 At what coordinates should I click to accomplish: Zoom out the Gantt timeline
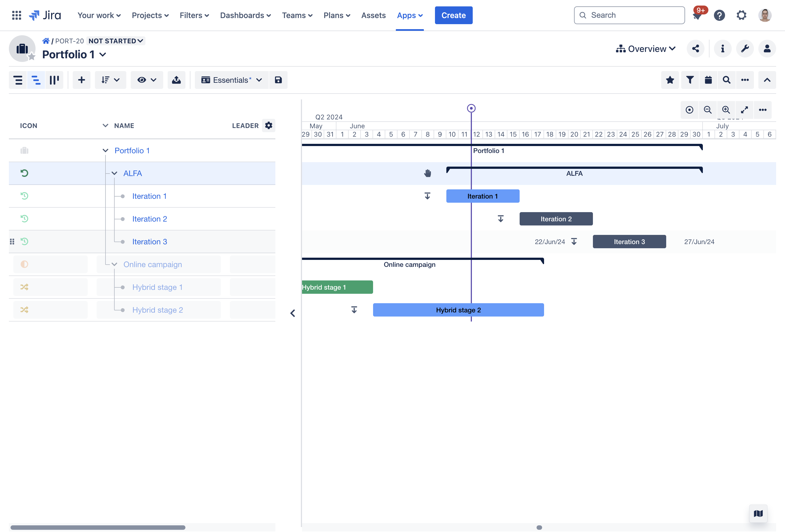tap(708, 110)
